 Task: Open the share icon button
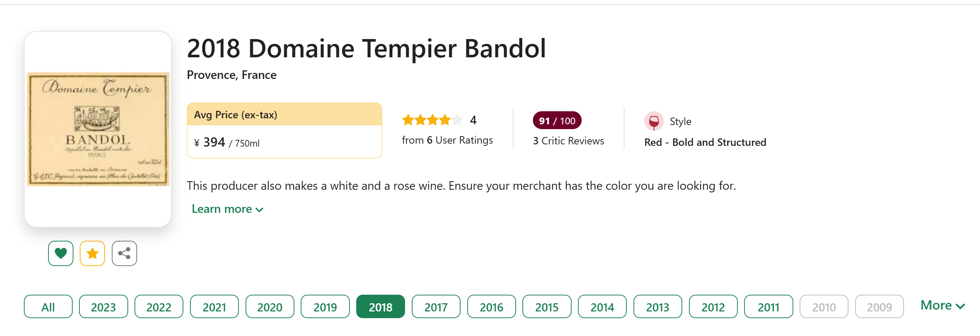pyautogui.click(x=124, y=253)
